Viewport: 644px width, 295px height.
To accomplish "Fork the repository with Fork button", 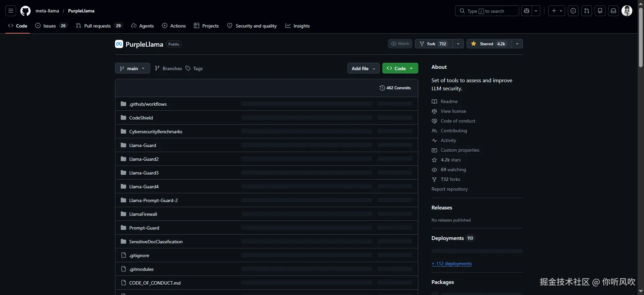I will pyautogui.click(x=434, y=44).
